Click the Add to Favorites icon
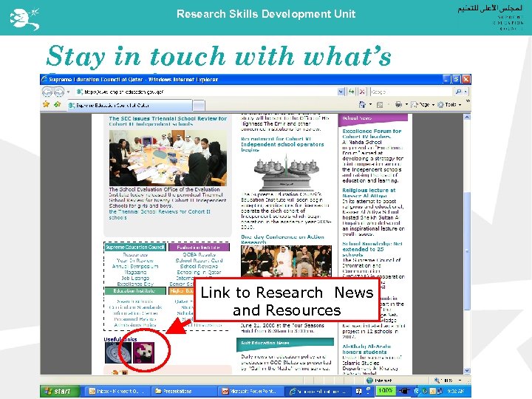Viewport: 532px width, 399px height. pos(58,104)
